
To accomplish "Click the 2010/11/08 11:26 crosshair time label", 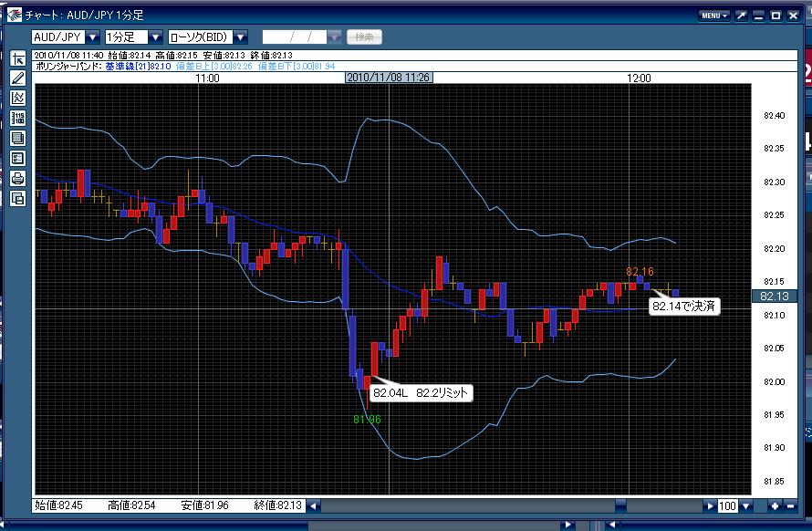I will coord(389,78).
